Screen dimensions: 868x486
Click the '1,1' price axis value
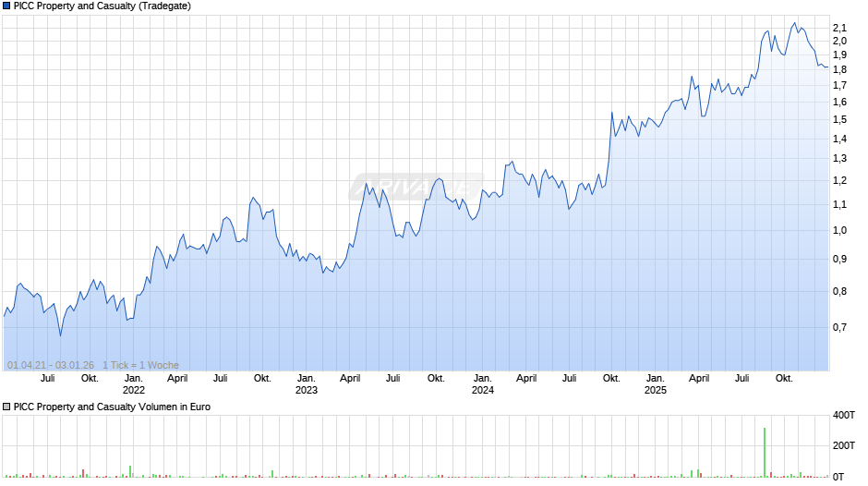[839, 204]
